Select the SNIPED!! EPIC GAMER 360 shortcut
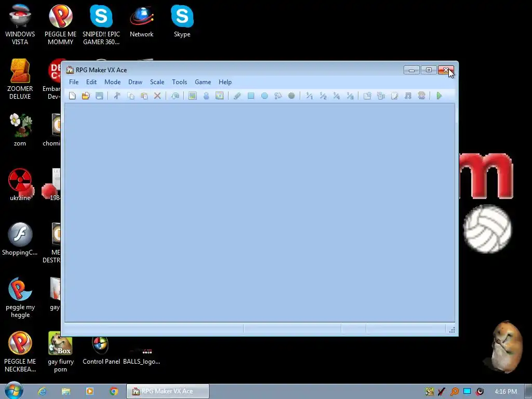Viewport: 532px width, 399px height. [101, 25]
